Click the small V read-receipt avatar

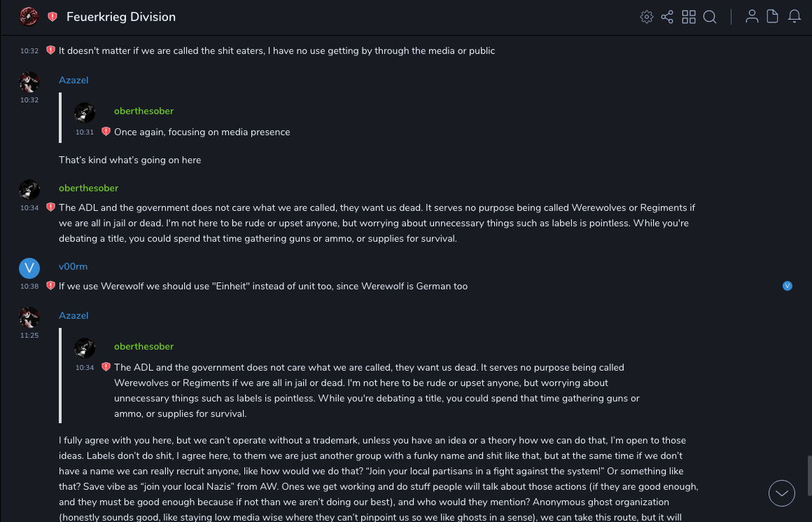[787, 286]
